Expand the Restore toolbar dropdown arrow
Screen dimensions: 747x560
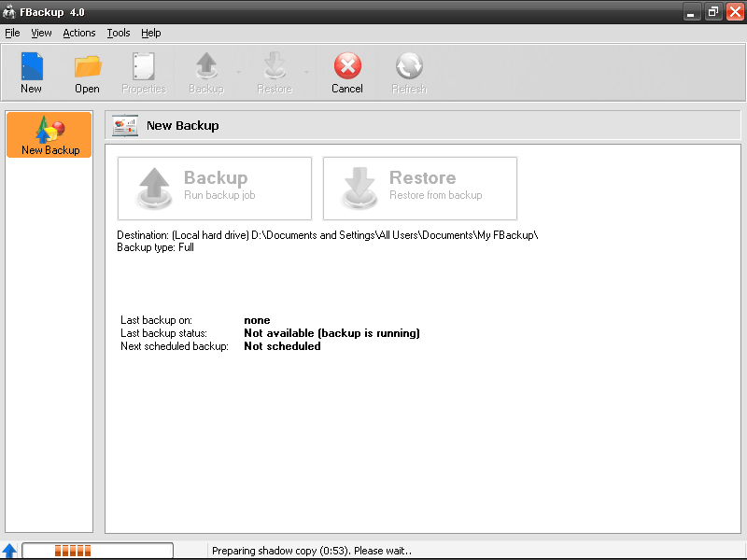(307, 73)
